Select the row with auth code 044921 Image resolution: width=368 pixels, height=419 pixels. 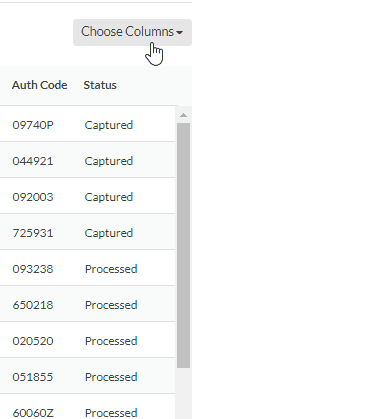pos(87,160)
